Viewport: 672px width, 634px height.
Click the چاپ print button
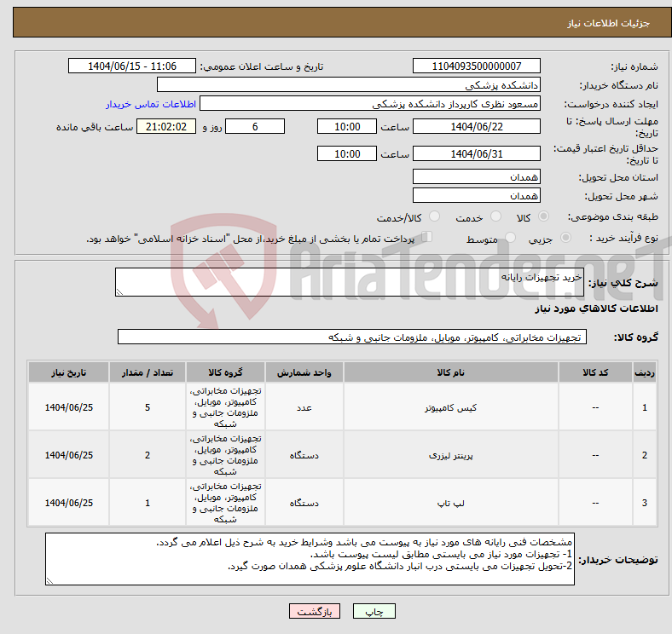point(374,611)
